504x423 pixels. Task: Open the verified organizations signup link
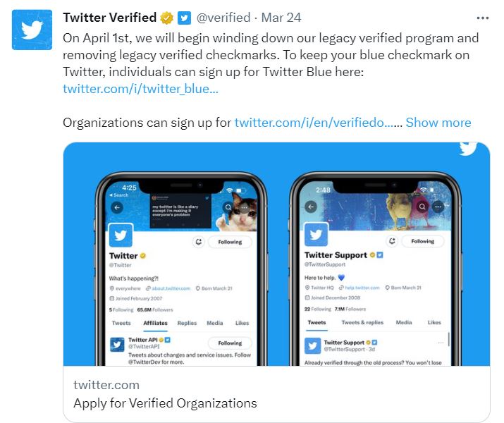314,123
